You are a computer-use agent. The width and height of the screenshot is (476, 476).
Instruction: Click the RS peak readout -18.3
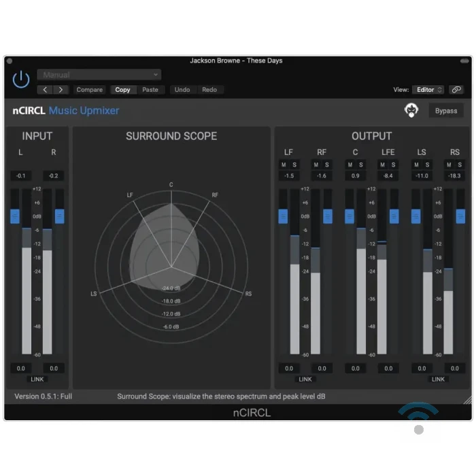(454, 175)
